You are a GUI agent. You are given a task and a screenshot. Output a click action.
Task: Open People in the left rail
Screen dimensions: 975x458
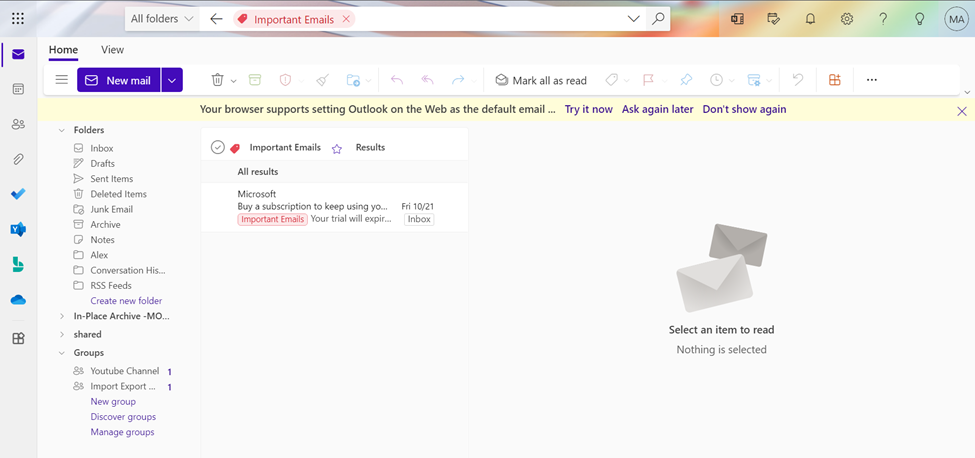tap(18, 124)
